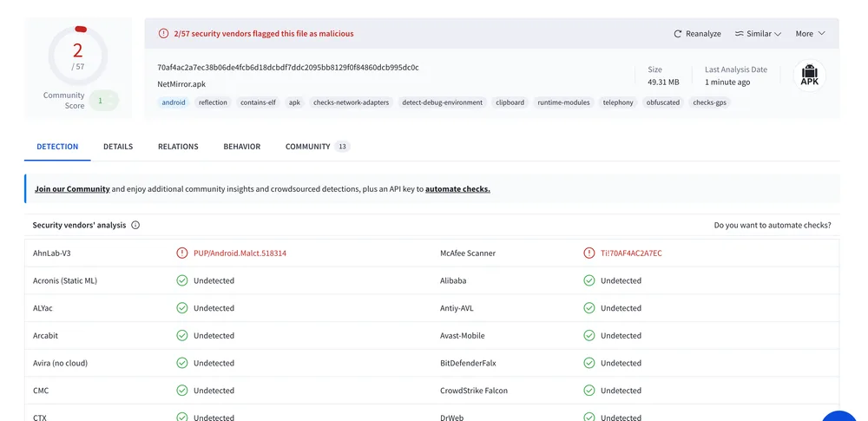The width and height of the screenshot is (868, 421).
Task: Click the Avira (no cloud) vendor name
Action: point(61,364)
